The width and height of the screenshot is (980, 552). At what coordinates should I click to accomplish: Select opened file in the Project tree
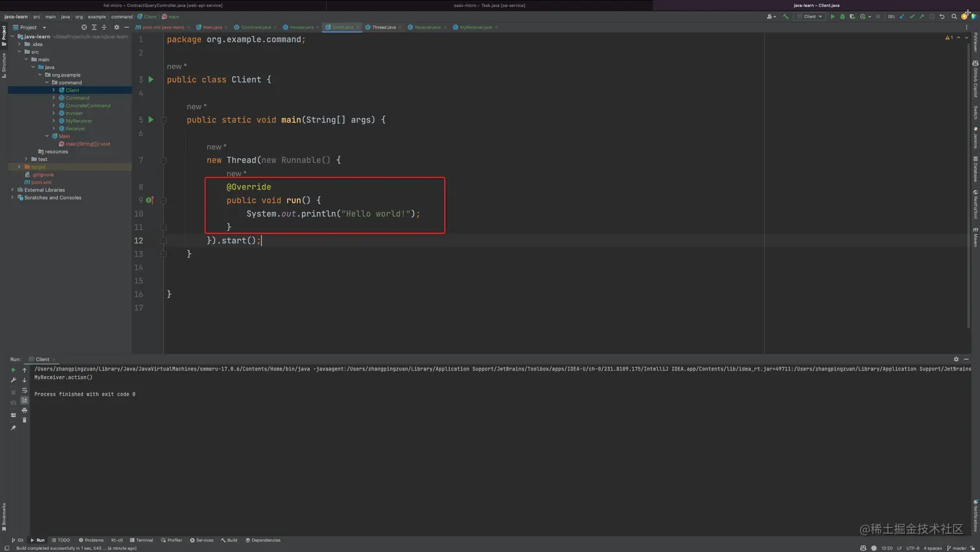point(84,27)
